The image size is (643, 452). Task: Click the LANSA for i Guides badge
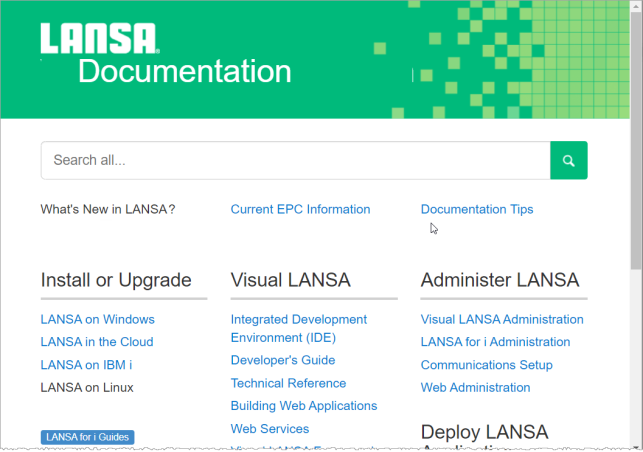pyautogui.click(x=87, y=437)
